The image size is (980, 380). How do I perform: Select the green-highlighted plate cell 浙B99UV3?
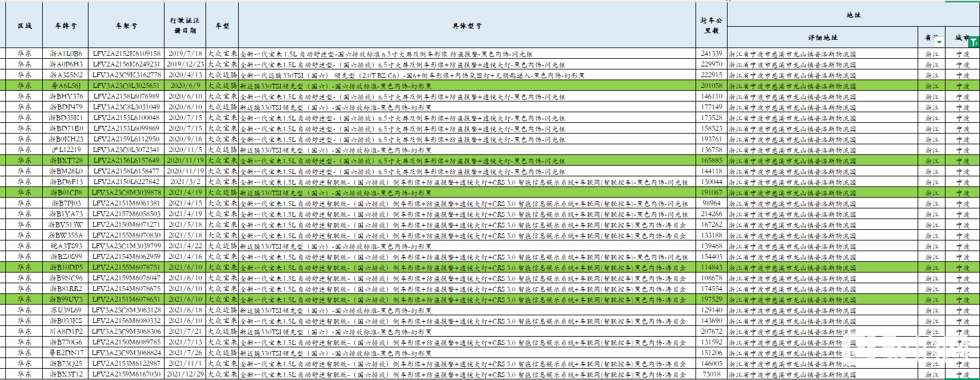coord(66,299)
